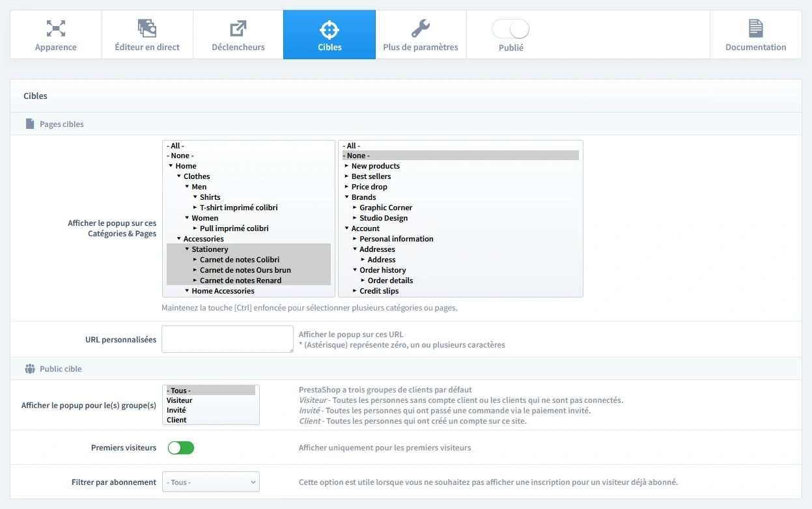Click the Plus de paramètres wrench icon
The width and height of the screenshot is (812, 509).
tap(420, 29)
